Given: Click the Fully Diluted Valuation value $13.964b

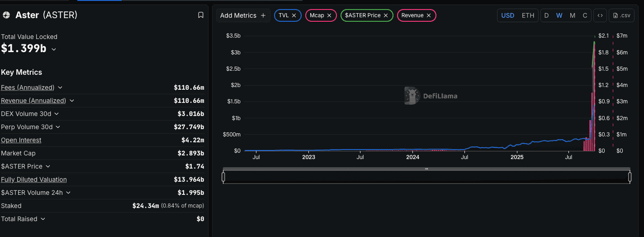Looking at the screenshot, I should click(x=189, y=179).
